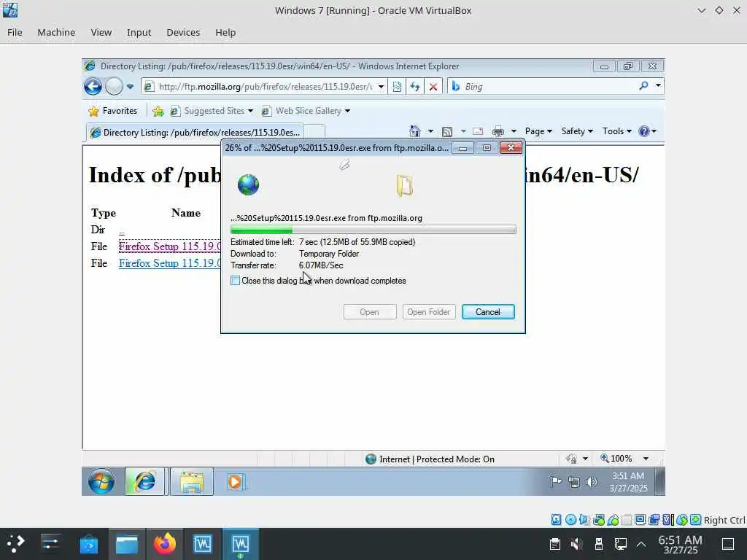This screenshot has width=747, height=560.
Task: Open the host application launcher
Action: click(16, 544)
